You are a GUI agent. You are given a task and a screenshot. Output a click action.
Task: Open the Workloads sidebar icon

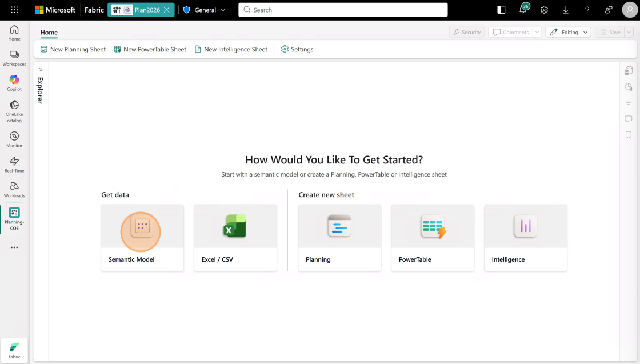14,190
